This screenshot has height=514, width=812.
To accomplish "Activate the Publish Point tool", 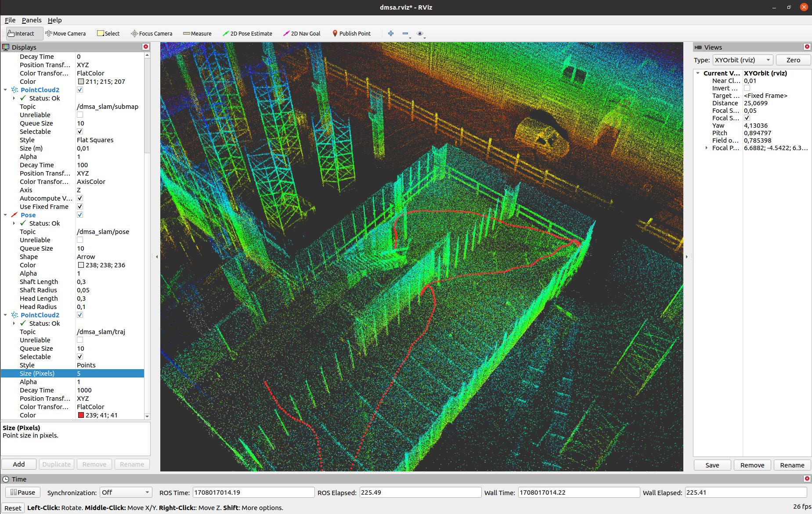I will pos(351,33).
